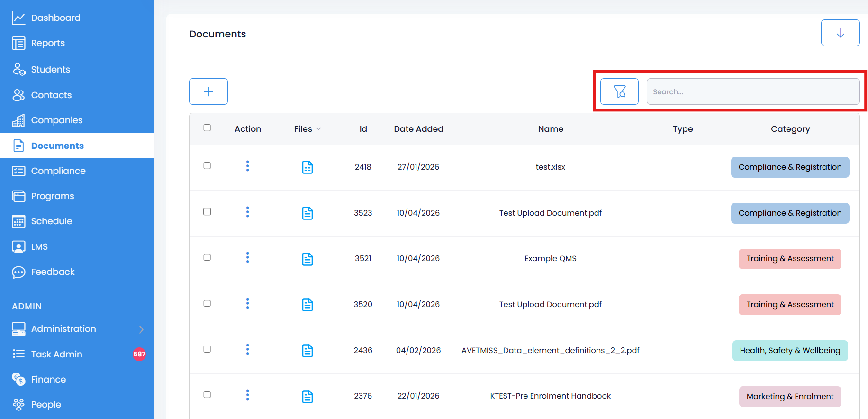Click the plus icon to add document
868x419 pixels.
pos(208,91)
